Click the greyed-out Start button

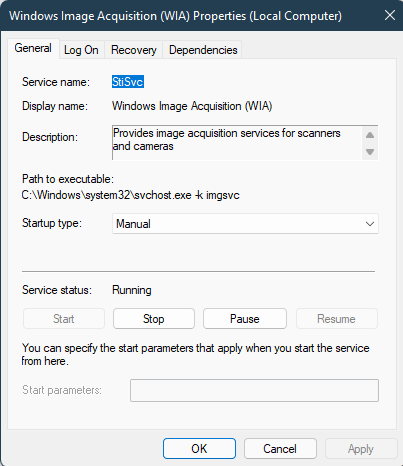pyautogui.click(x=64, y=319)
